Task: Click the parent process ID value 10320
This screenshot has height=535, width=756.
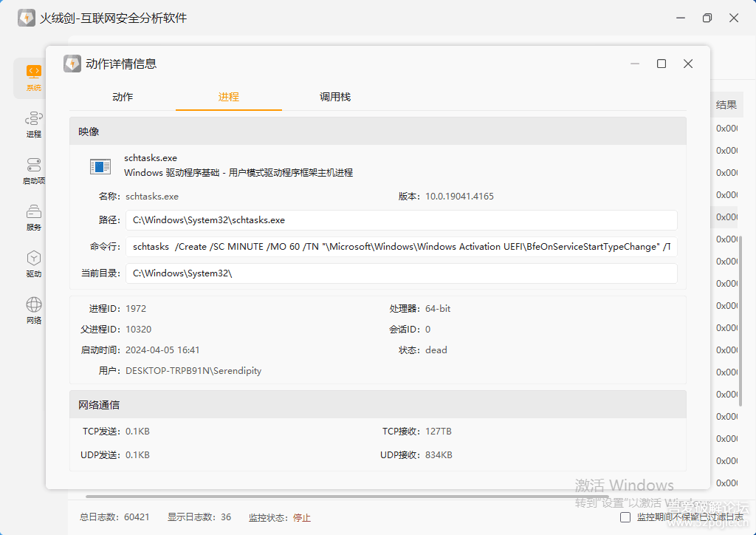Action: pyautogui.click(x=138, y=330)
